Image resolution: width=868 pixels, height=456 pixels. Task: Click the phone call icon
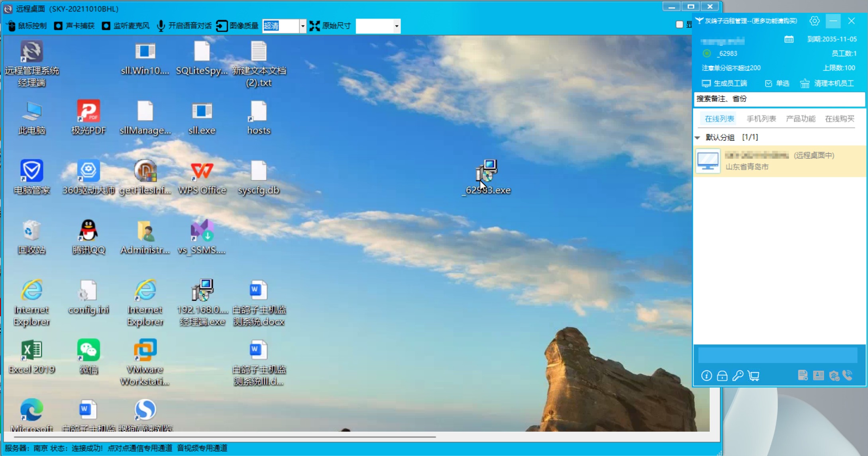[x=848, y=375]
